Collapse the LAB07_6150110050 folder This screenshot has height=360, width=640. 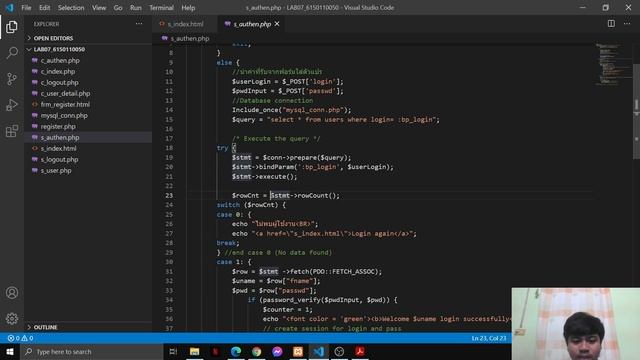(x=59, y=49)
